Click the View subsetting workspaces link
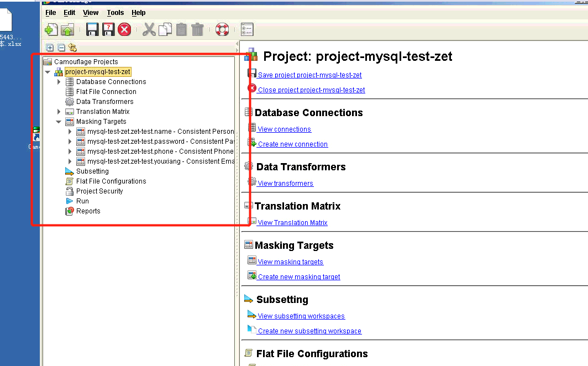Screen dimensions: 588x366 301,316
